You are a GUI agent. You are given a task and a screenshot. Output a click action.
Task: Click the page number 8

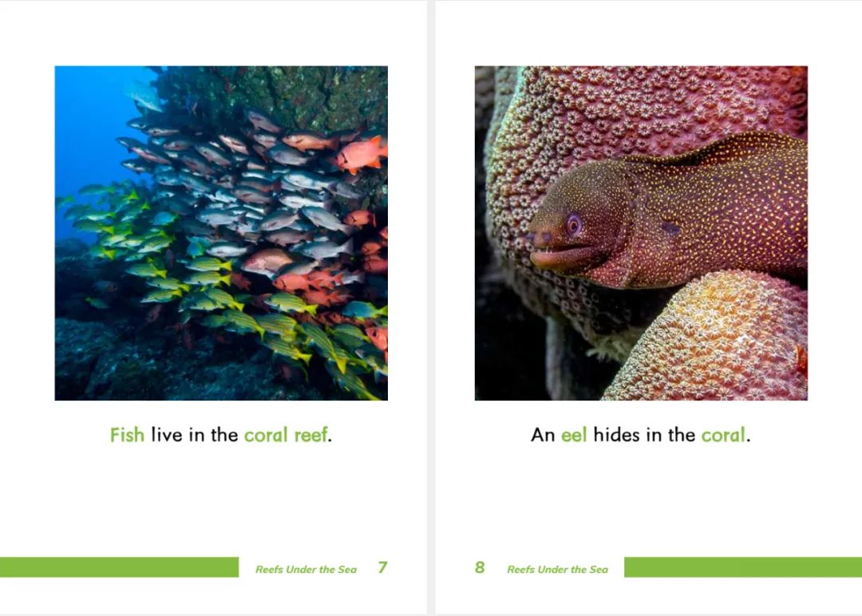pos(480,567)
